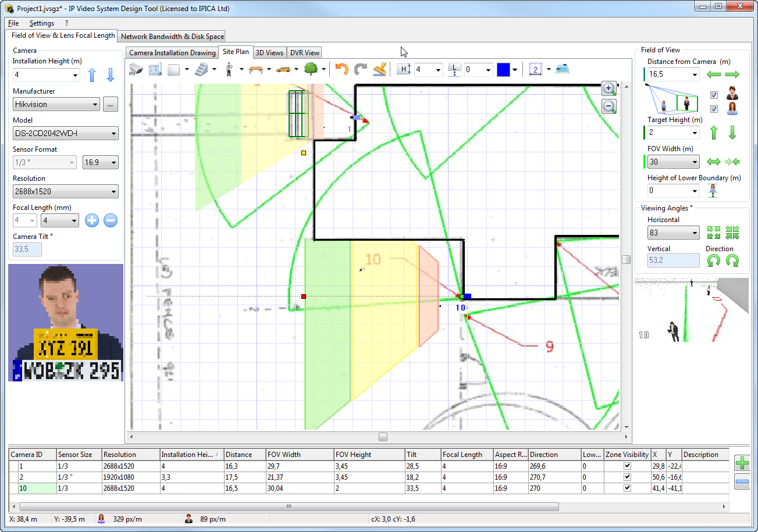Open Installation Height dropdown

coord(76,75)
